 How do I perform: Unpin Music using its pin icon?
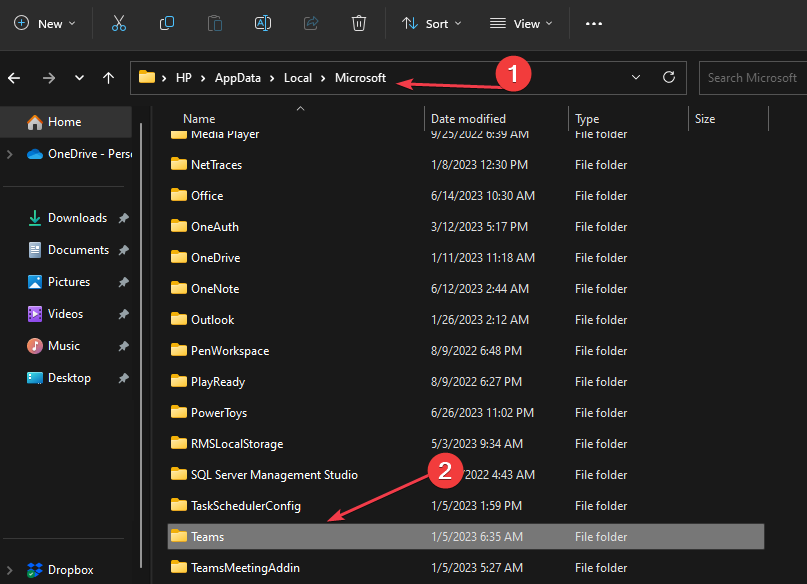click(124, 346)
